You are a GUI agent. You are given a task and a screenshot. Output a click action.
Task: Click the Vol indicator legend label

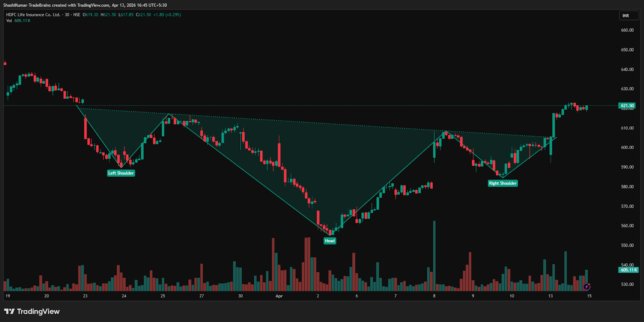coord(9,21)
